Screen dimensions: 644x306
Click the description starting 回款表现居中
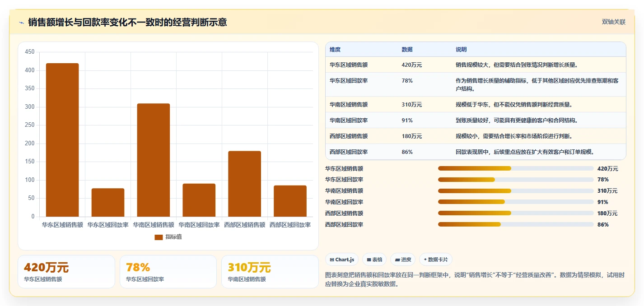point(526,152)
